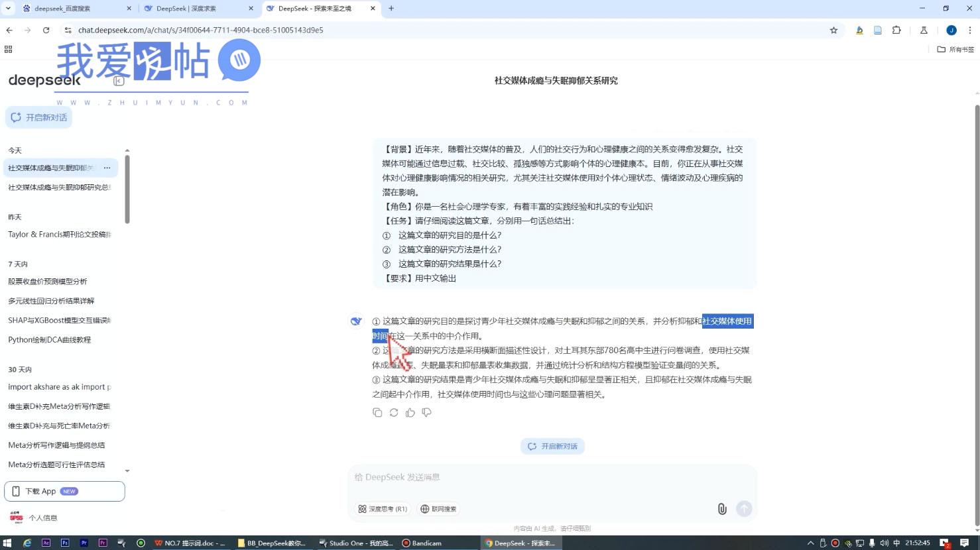Reload the current page

click(x=46, y=30)
